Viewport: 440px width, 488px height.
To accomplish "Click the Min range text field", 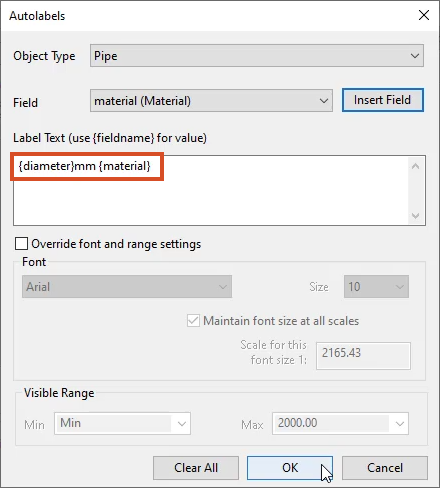I will [114, 423].
